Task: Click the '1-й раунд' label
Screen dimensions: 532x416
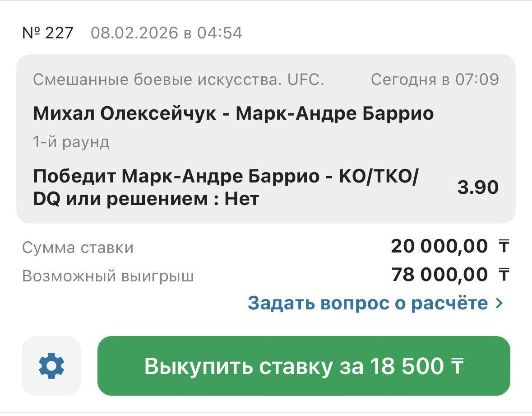Action: (x=71, y=142)
